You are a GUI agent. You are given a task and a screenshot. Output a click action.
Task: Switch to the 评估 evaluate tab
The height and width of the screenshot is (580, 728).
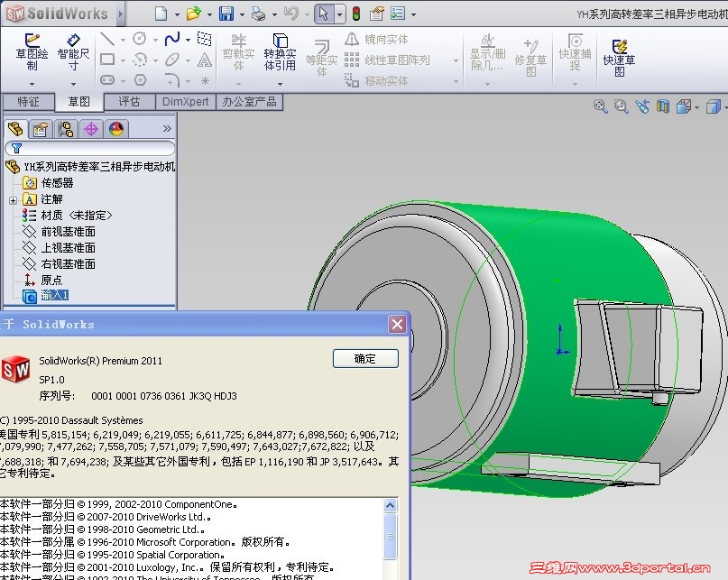[x=129, y=102]
